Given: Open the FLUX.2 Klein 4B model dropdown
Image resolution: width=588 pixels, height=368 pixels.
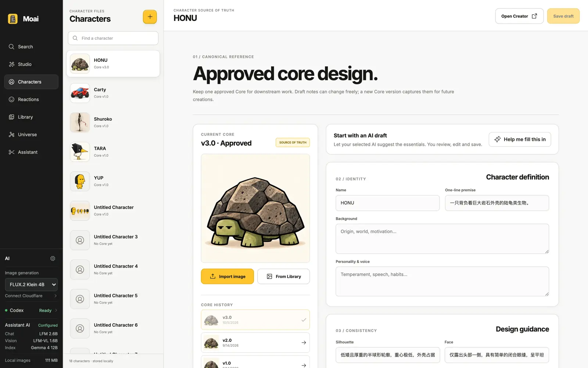Looking at the screenshot, I should 31,284.
